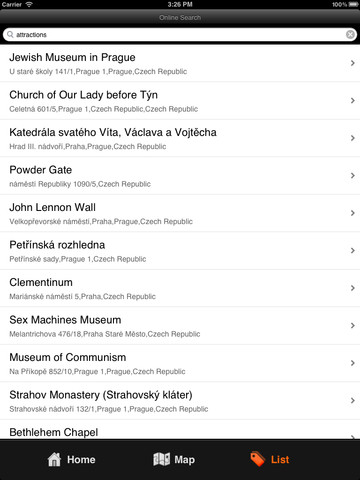Tap chevron next to Powder Gate
360x480 pixels.
[x=353, y=176]
